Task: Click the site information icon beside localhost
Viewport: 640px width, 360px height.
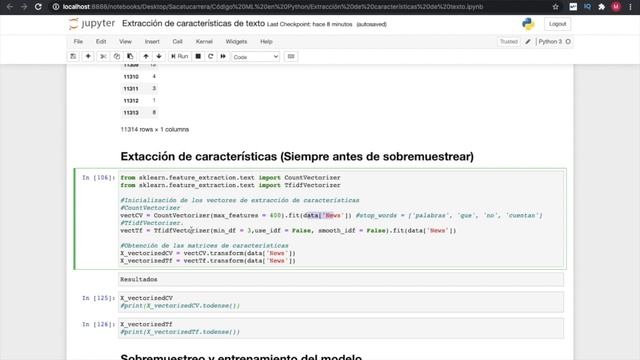Action: (x=56, y=7)
